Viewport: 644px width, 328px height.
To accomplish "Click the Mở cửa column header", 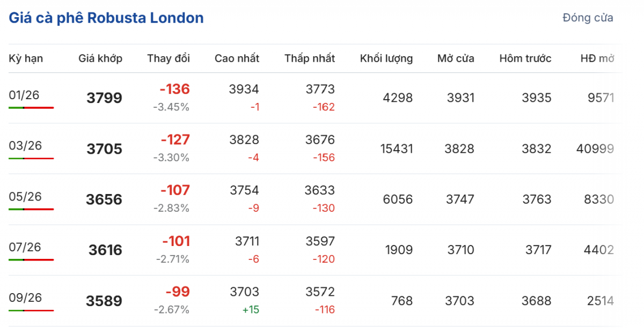I will click(456, 58).
